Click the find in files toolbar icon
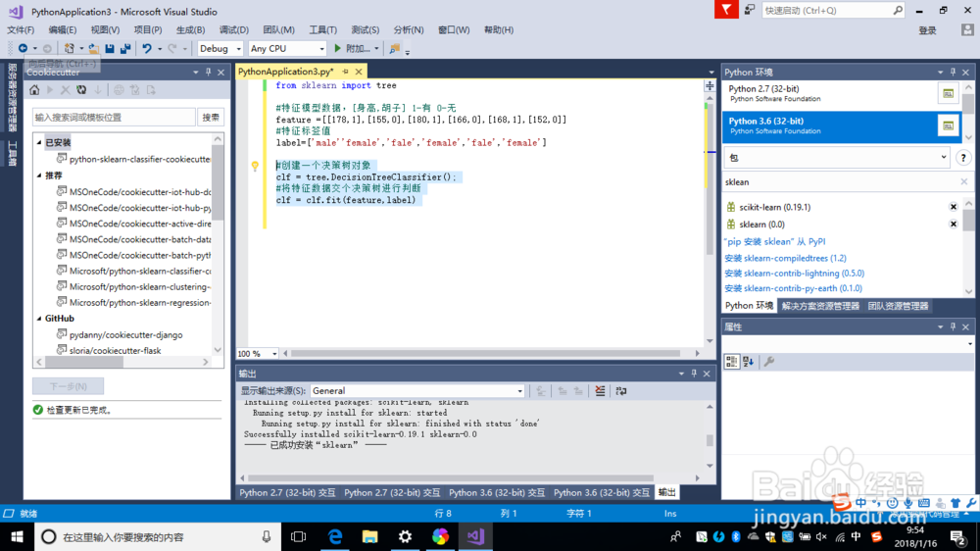Viewport: 980px width, 551px height. coord(394,48)
